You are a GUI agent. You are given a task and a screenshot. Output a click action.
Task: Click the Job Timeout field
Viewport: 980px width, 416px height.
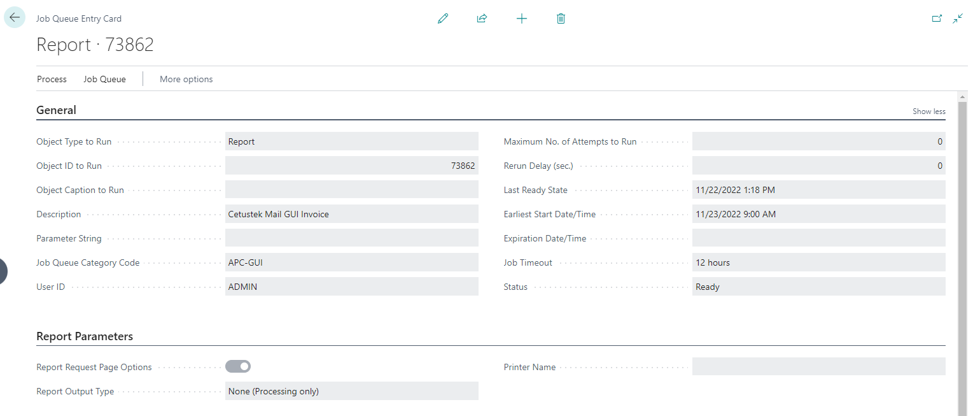tap(819, 262)
